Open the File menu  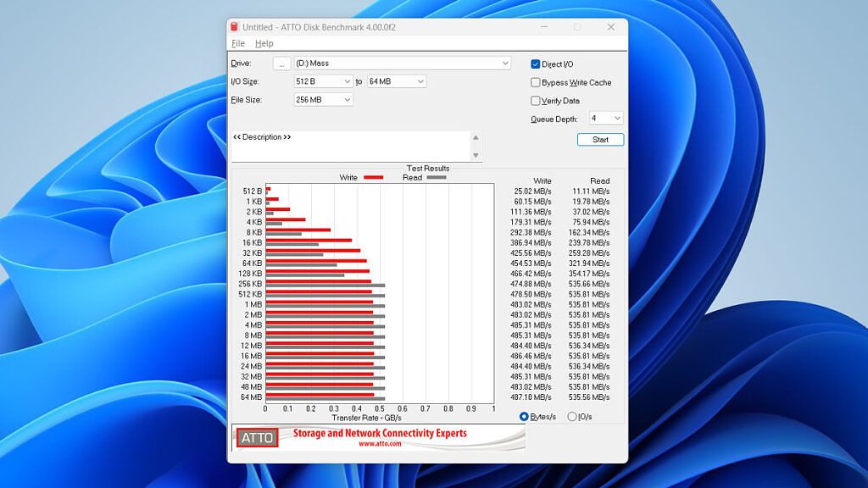pos(238,43)
